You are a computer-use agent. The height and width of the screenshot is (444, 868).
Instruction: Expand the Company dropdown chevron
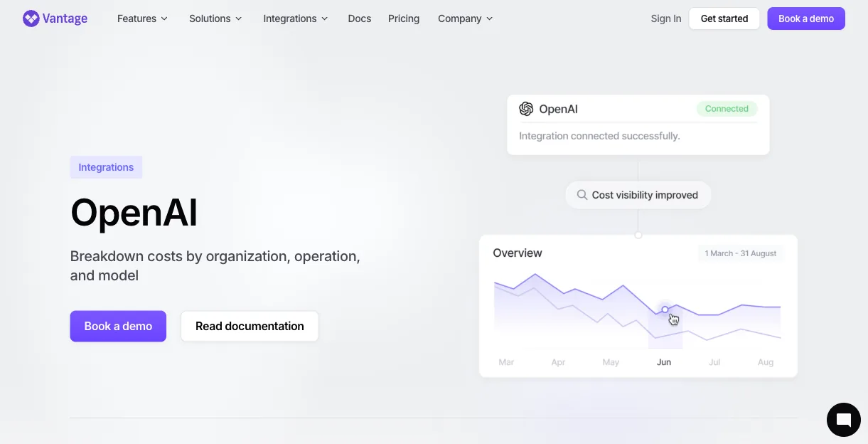(489, 19)
